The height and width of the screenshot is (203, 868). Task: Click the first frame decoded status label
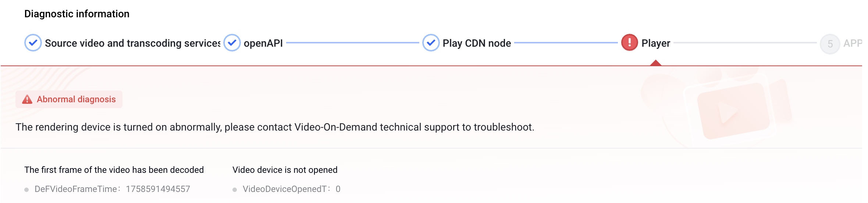point(114,170)
